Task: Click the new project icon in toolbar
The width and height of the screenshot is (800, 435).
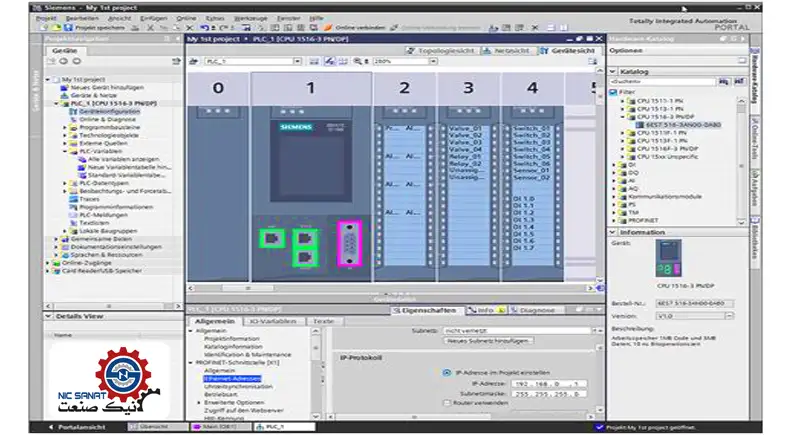Action: click(45, 28)
